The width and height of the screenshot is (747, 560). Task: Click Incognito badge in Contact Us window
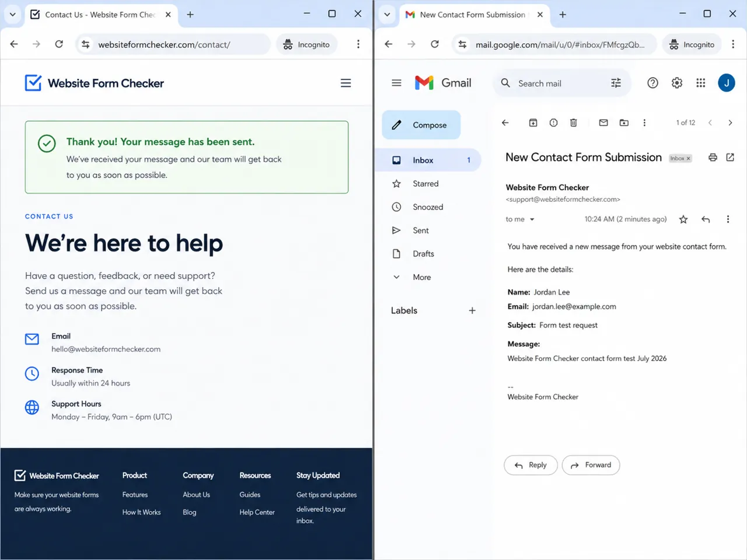307,44
